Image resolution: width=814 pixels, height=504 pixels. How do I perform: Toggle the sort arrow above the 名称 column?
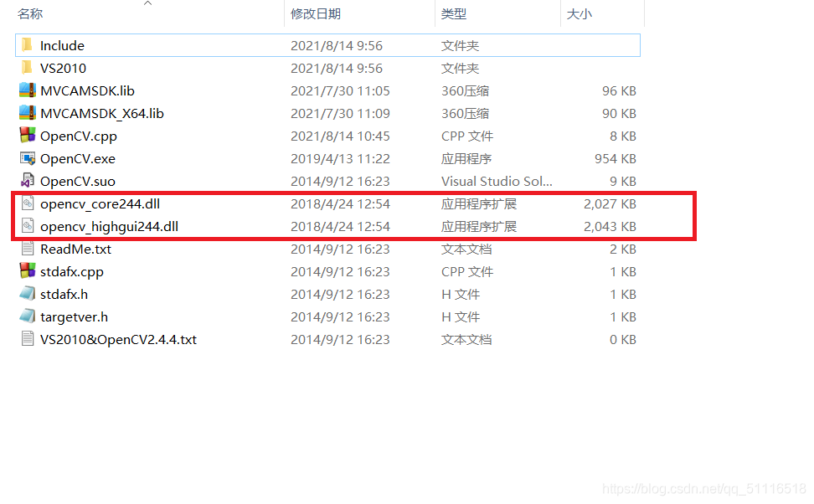148,5
